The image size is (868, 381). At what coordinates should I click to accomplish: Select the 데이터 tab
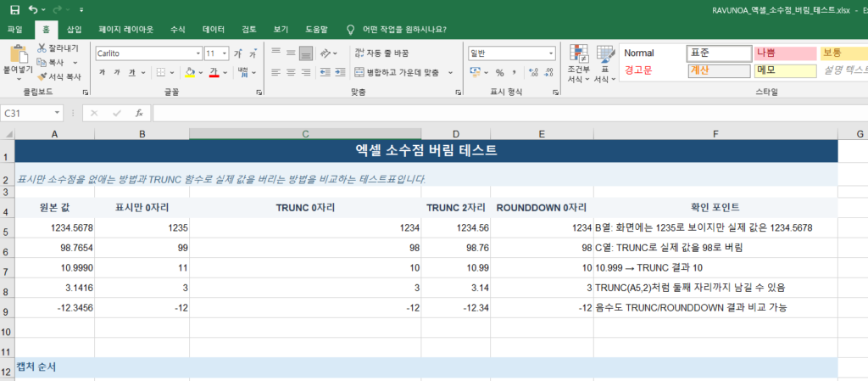tap(213, 30)
